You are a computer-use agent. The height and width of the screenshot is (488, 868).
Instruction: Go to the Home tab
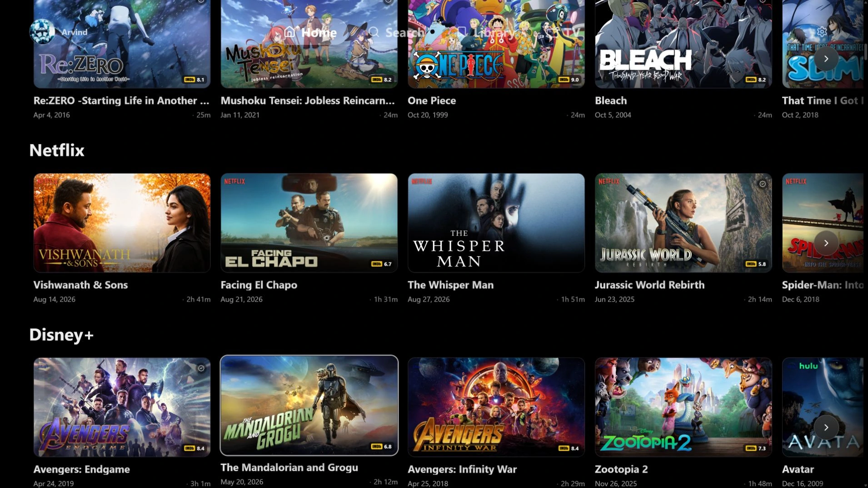click(x=310, y=32)
